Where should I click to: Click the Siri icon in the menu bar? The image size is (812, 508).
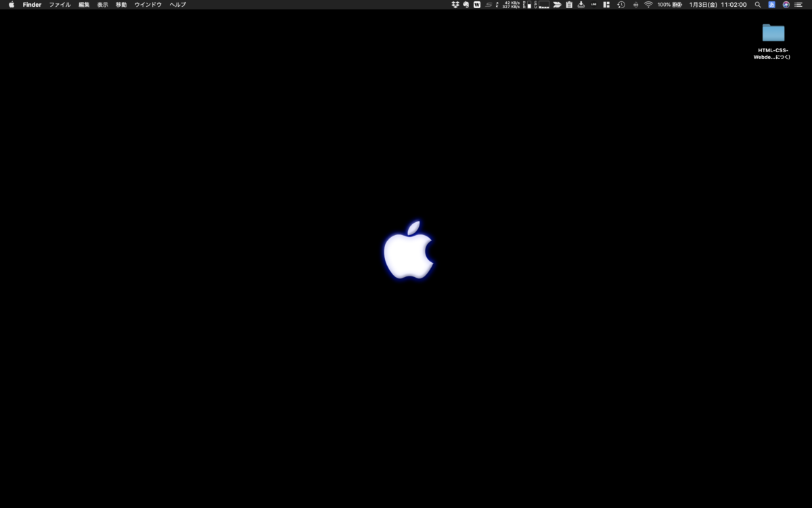786,5
